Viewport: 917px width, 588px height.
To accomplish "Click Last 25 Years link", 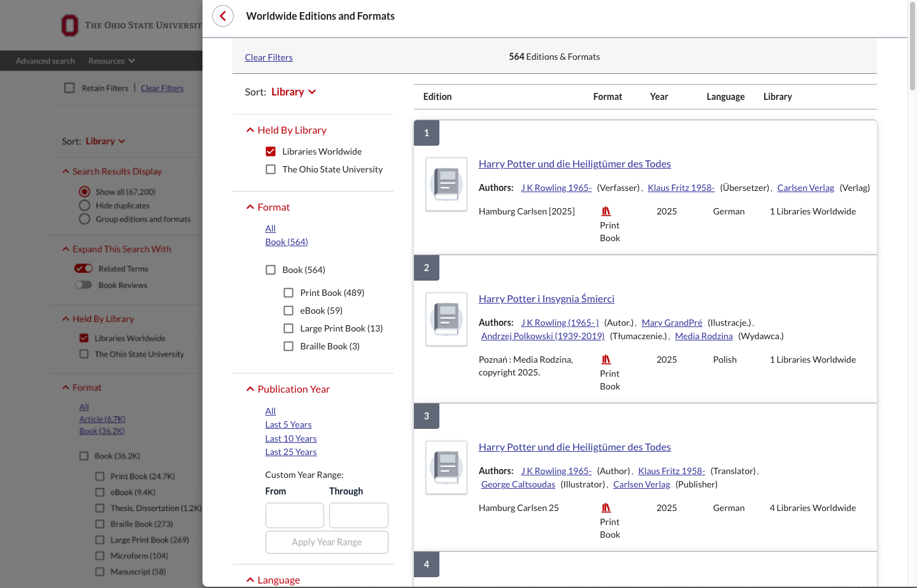I will click(x=291, y=452).
